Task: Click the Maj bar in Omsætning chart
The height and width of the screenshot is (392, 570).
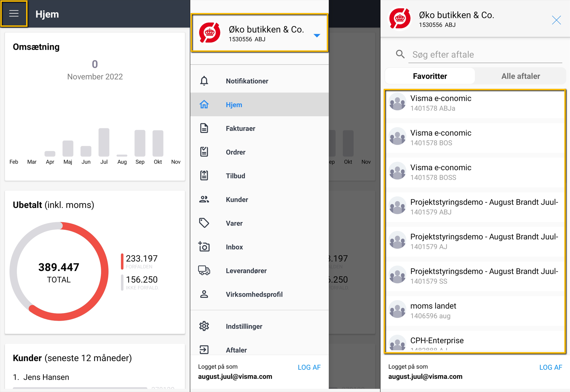Action: pyautogui.click(x=68, y=148)
